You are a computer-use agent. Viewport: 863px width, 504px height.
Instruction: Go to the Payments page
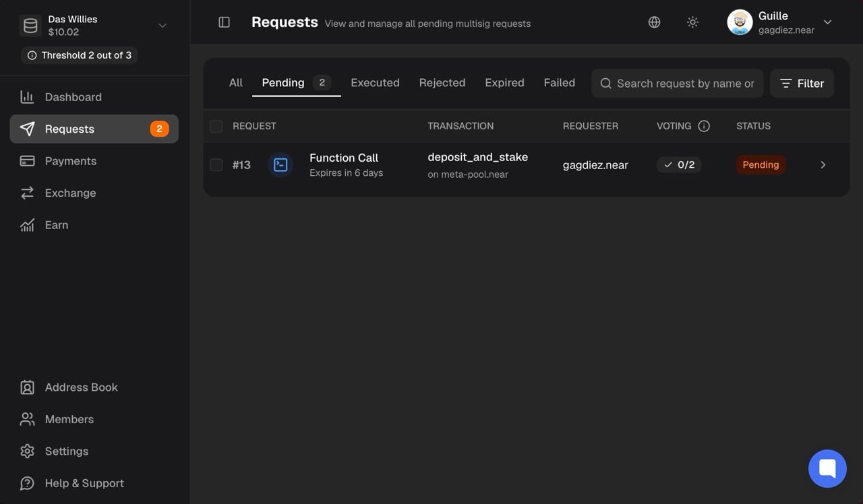[94, 161]
